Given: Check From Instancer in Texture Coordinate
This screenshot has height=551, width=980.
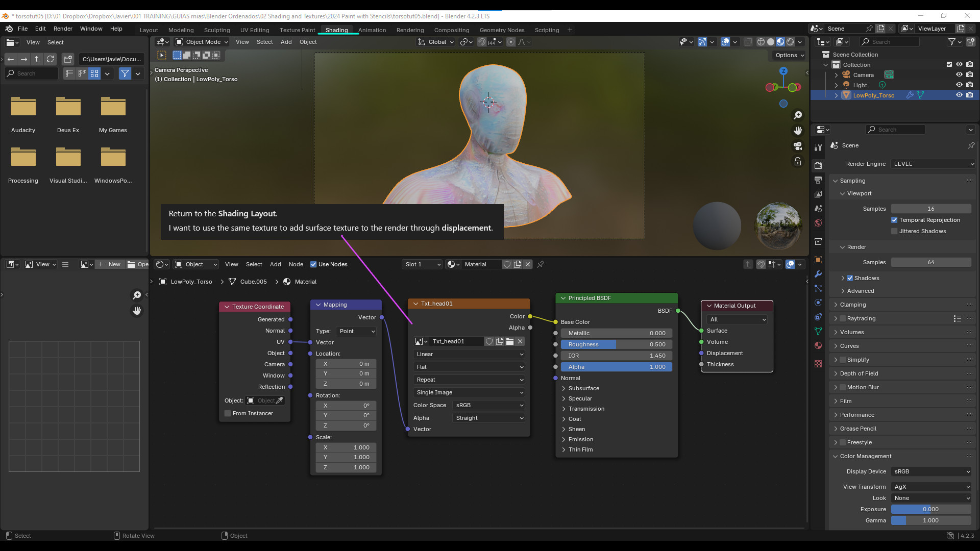Looking at the screenshot, I should tap(228, 413).
